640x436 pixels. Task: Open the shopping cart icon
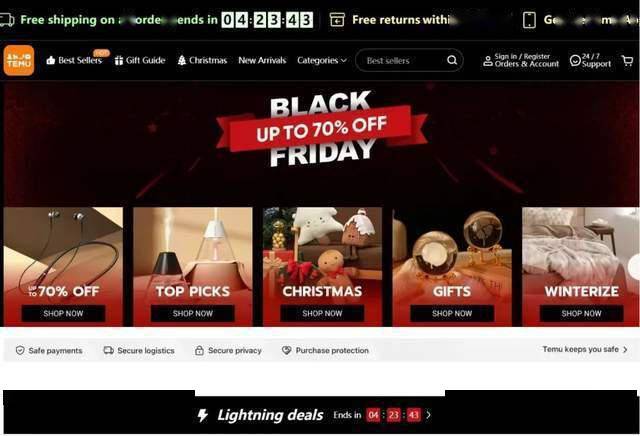point(627,61)
